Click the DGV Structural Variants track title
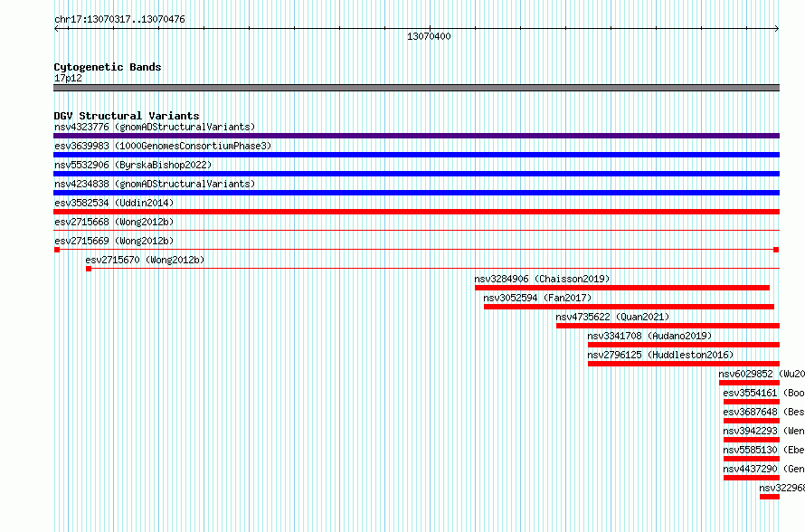The image size is (805, 532). point(127,116)
